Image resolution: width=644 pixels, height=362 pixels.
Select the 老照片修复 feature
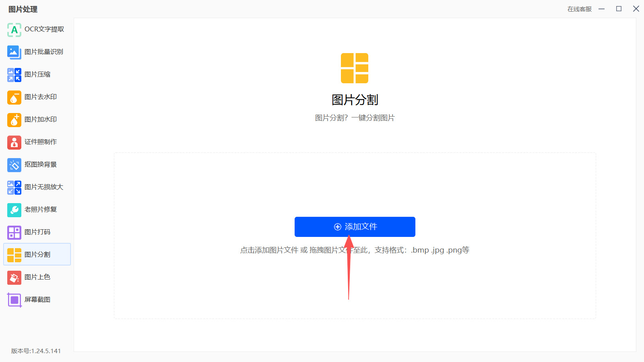click(36, 209)
